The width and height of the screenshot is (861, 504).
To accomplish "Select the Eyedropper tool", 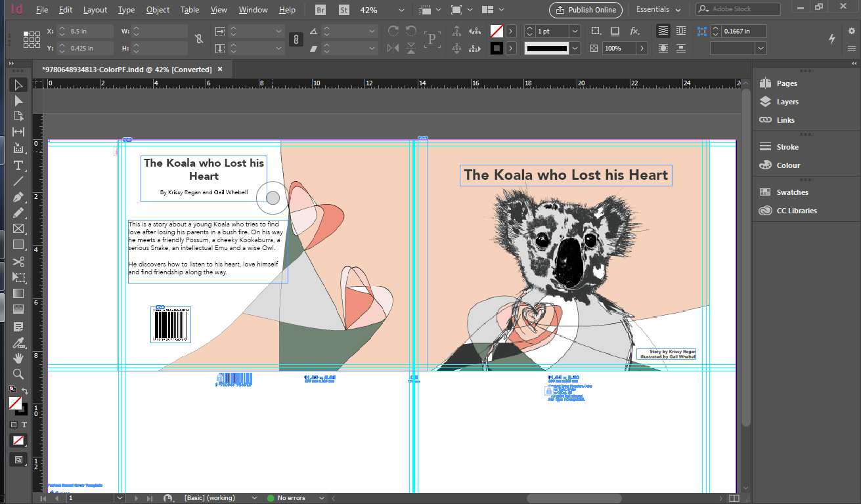I will 18,342.
